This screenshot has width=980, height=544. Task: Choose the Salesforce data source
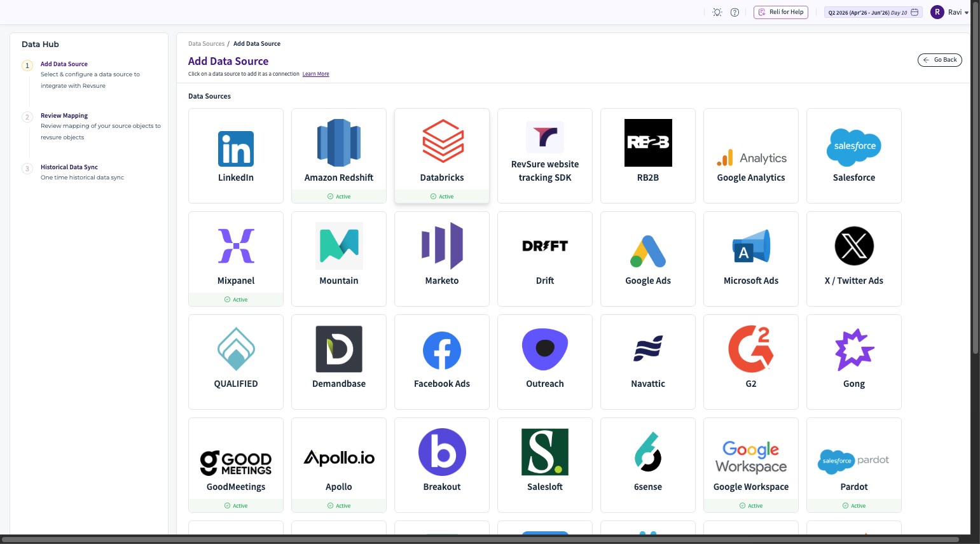(x=854, y=156)
